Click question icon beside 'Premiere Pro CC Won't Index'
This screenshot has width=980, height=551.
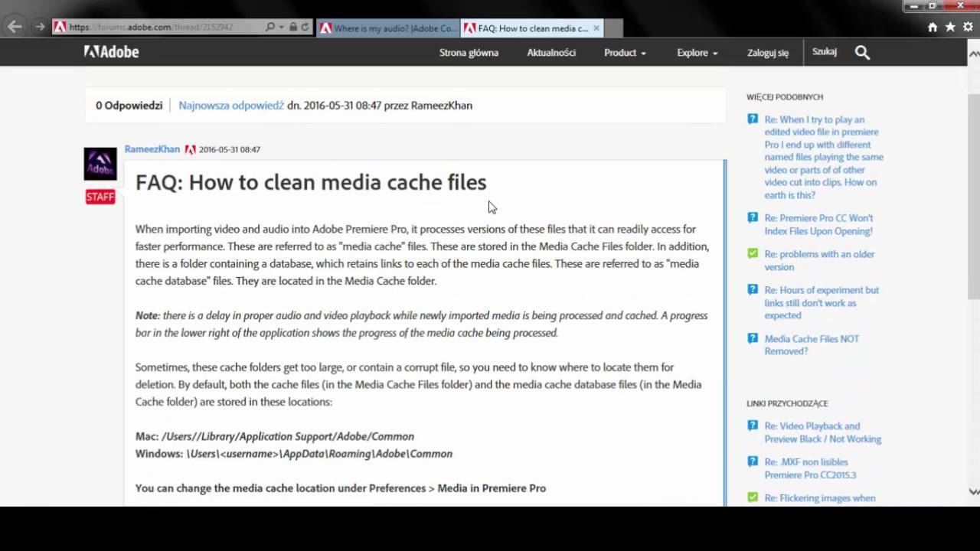coord(753,218)
